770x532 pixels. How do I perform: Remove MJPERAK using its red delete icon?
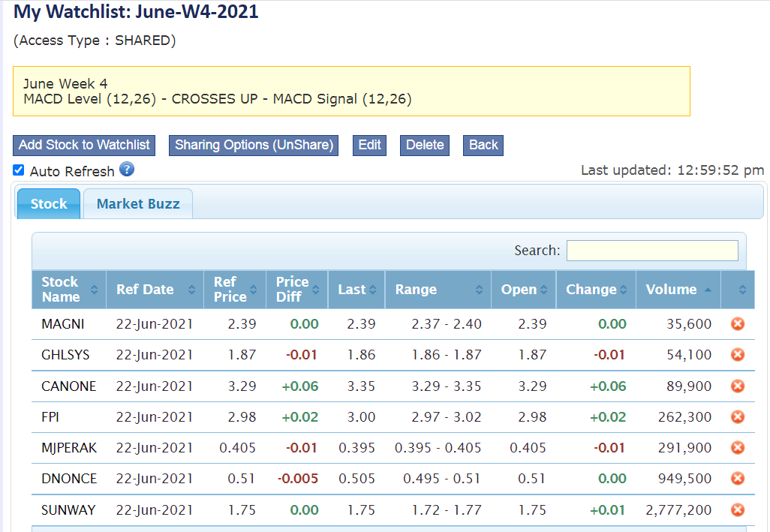(738, 448)
